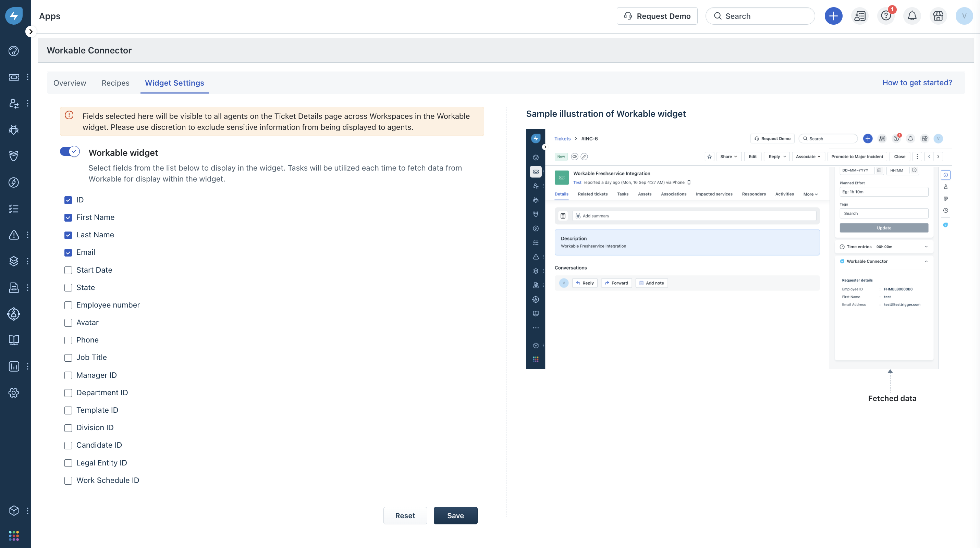Image resolution: width=980 pixels, height=548 pixels.
Task: Open options dots beside Tickets sidebar icon
Action: pyautogui.click(x=27, y=77)
